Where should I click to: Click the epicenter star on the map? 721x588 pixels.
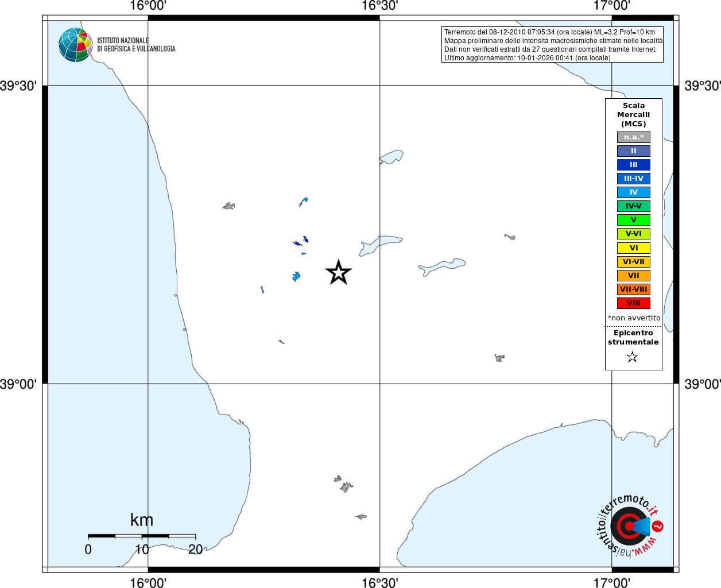pos(339,272)
